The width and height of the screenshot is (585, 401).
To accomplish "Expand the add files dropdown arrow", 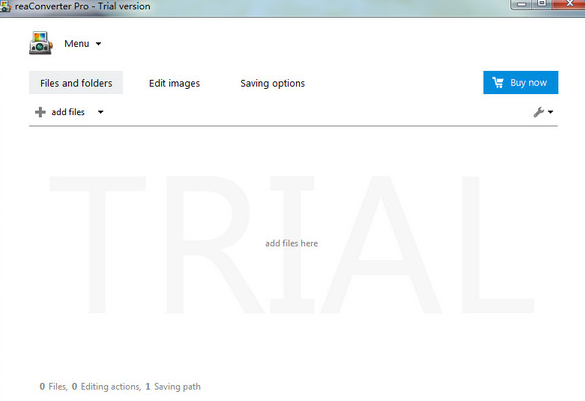I will (x=101, y=112).
